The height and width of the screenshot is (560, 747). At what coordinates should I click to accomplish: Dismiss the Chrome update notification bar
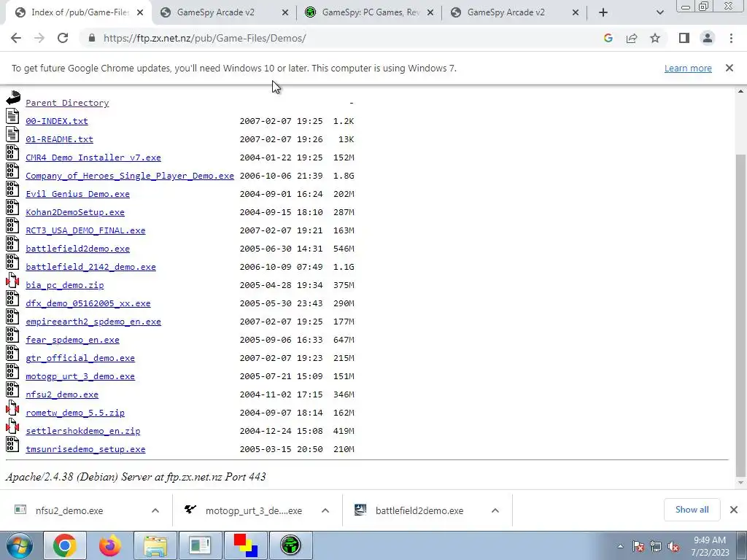tap(729, 68)
